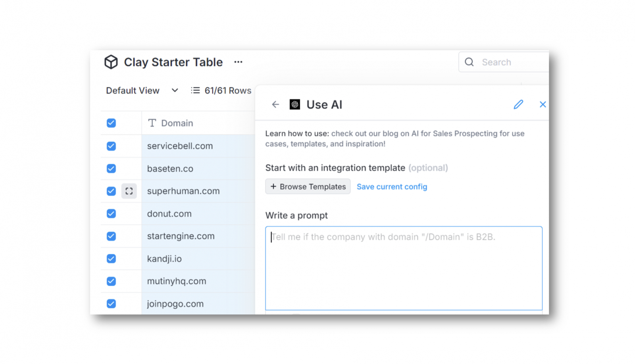Open the three-dot table options menu
This screenshot has width=635, height=364.
pos(238,62)
